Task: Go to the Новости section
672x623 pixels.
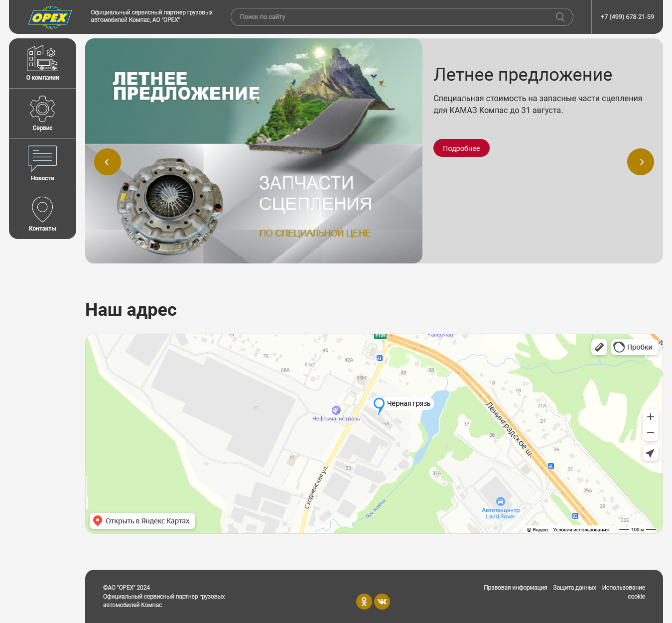Action: coord(42,164)
